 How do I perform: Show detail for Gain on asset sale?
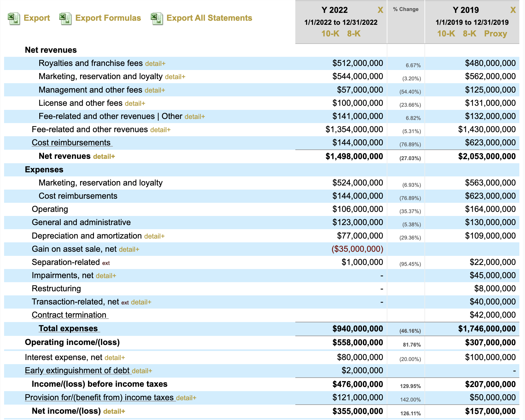[x=129, y=250]
